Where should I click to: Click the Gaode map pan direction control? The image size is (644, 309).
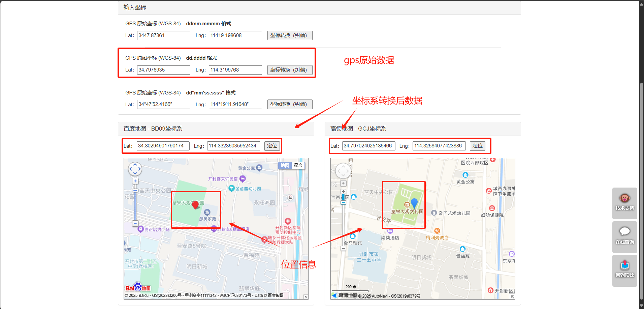pos(343,171)
